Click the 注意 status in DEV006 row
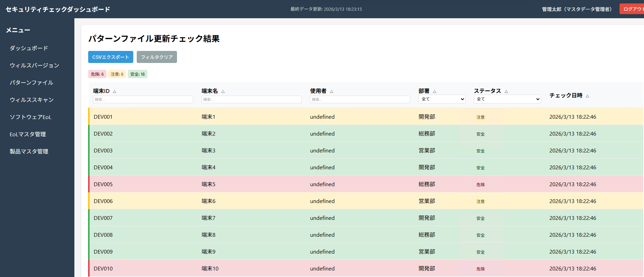 (x=480, y=202)
